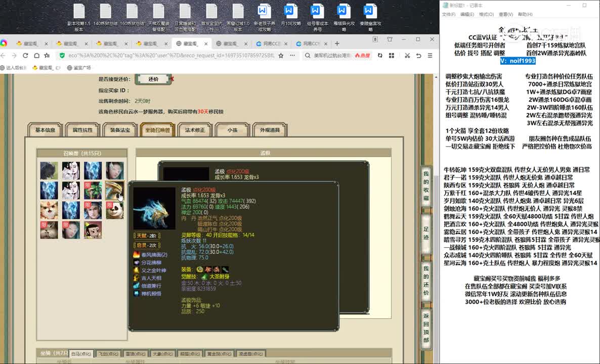The image size is (600, 364).
Task: Click the 禅机顿悟 skill icon
Action: [x=136, y=293]
